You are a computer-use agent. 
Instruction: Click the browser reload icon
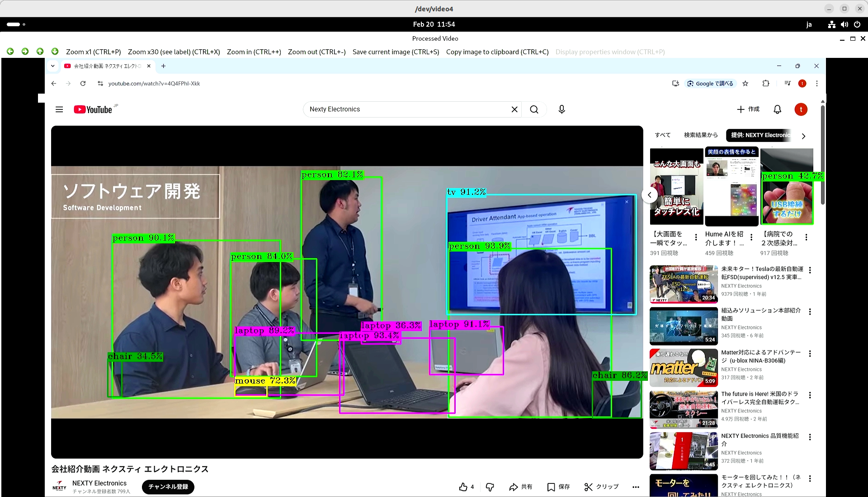pos(83,84)
